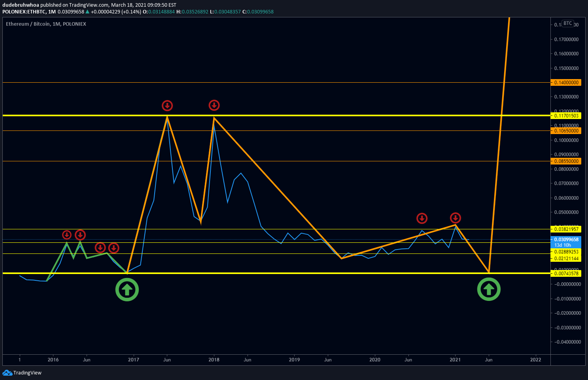Viewport: 588px width, 380px height.
Task: Select the large green up-arrow circle below late 2016
Action: coord(127,289)
